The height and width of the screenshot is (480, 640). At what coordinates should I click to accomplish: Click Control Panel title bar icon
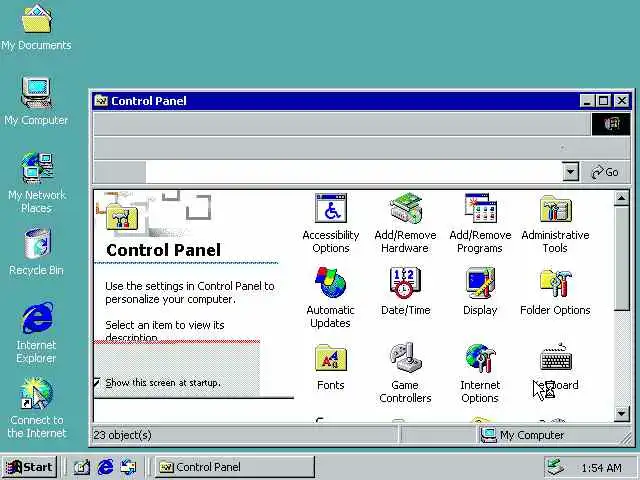(x=101, y=100)
